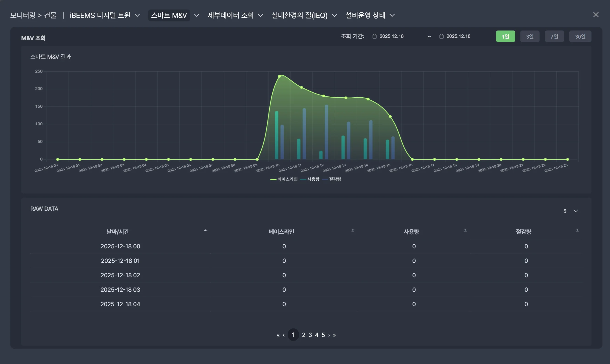Image resolution: width=610 pixels, height=364 pixels.
Task: Sort the 사용량 column
Action: tap(465, 230)
